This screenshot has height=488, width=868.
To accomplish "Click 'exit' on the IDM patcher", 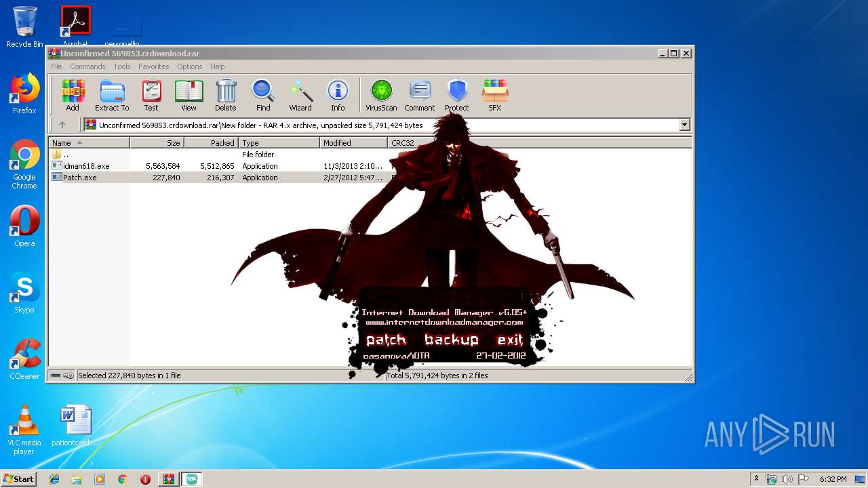I will tap(510, 340).
